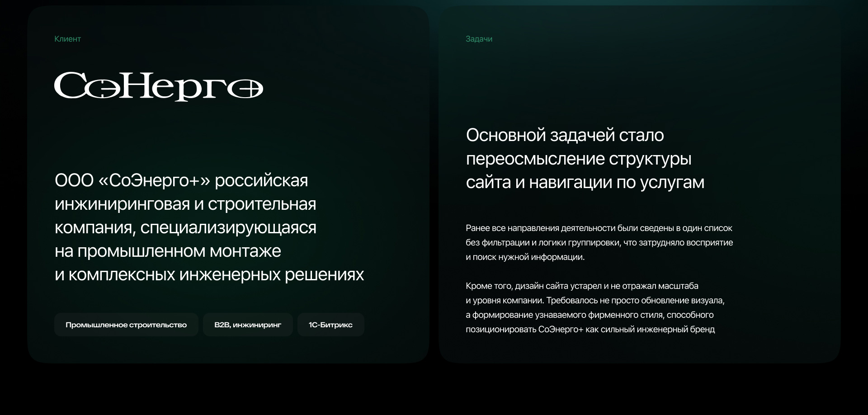Click the Клиент section label
868x415 pixels.
[67, 39]
